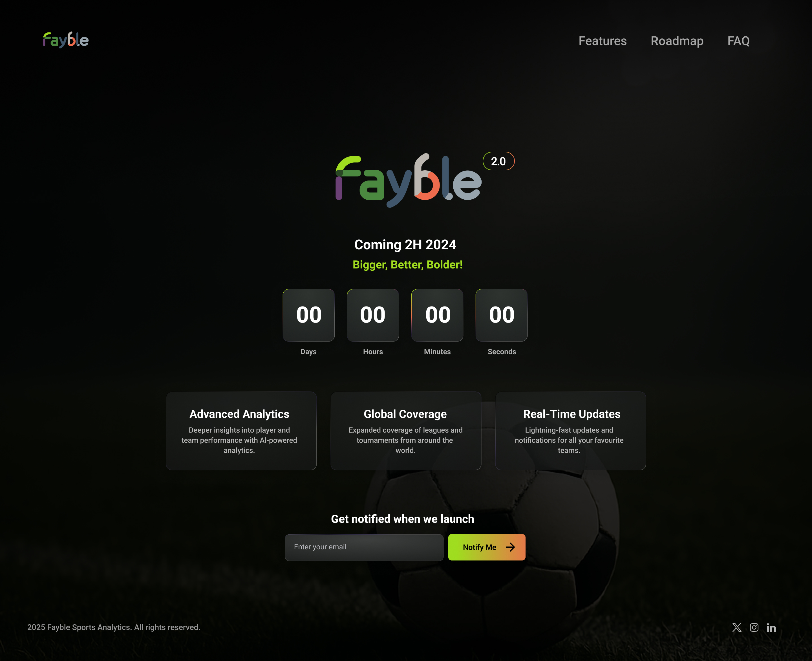The height and width of the screenshot is (661, 812).
Task: Click the large Fayble logo in center
Action: click(409, 180)
